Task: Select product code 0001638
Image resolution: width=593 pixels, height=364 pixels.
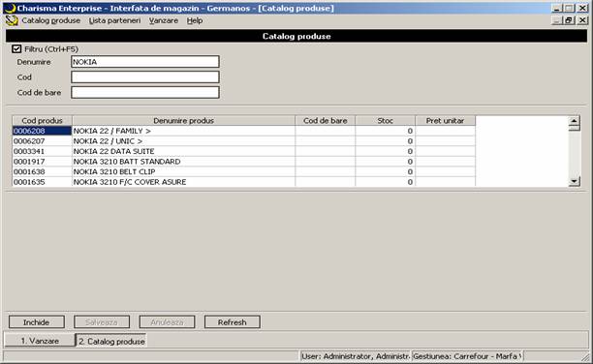Action: (x=42, y=171)
